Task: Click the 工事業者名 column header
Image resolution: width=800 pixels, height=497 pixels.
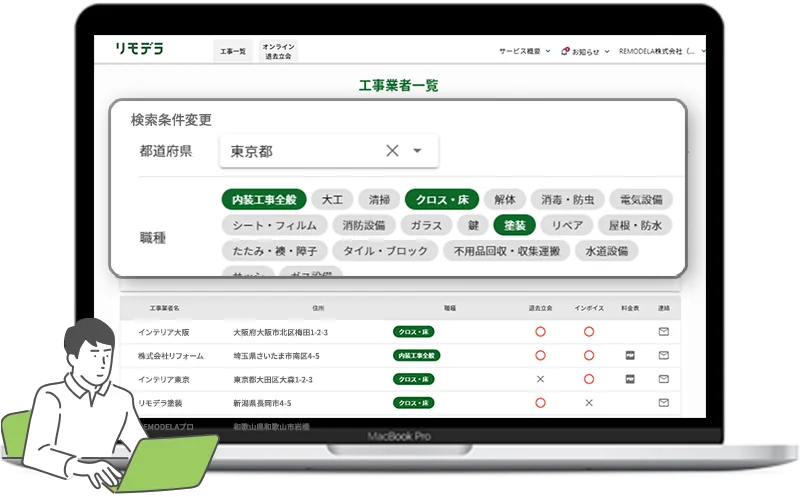Action: coord(164,308)
